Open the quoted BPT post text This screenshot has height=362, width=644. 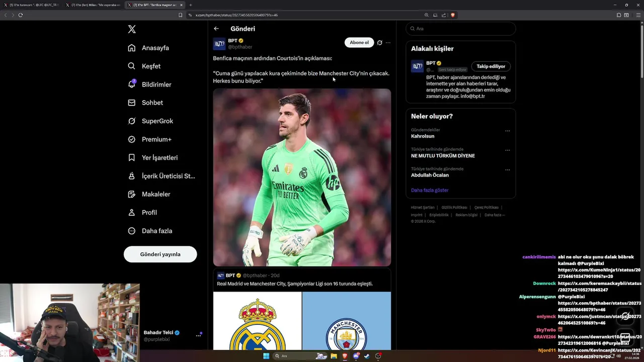coord(295,284)
